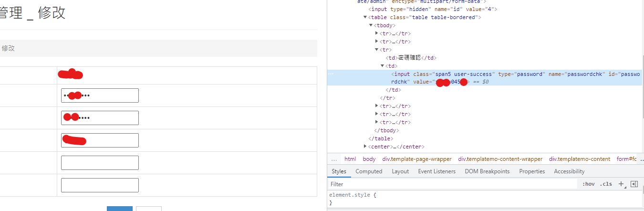
Task: Select body in the DOM breadcrumb
Action: [369, 159]
